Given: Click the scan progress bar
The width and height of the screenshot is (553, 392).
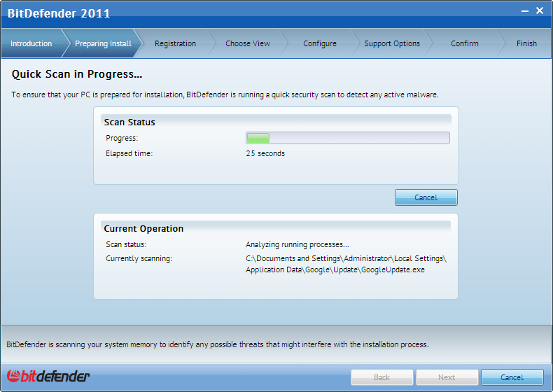Looking at the screenshot, I should pyautogui.click(x=348, y=138).
